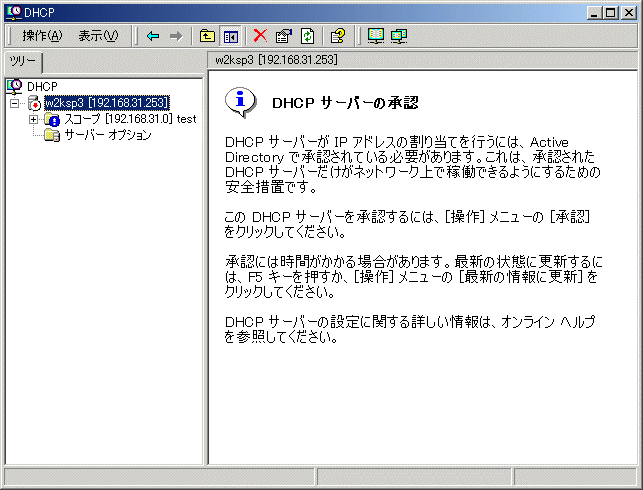Minimize the DHCP window
643x490 pixels.
pyautogui.click(x=594, y=13)
